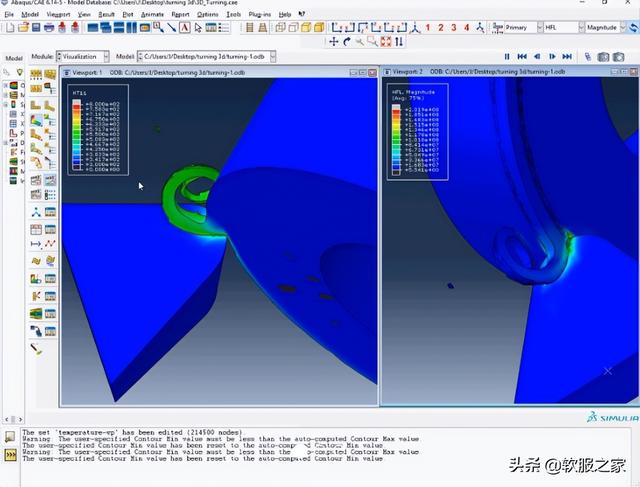This screenshot has width=640, height=487.
Task: Pause the animation playback
Action: tap(507, 57)
